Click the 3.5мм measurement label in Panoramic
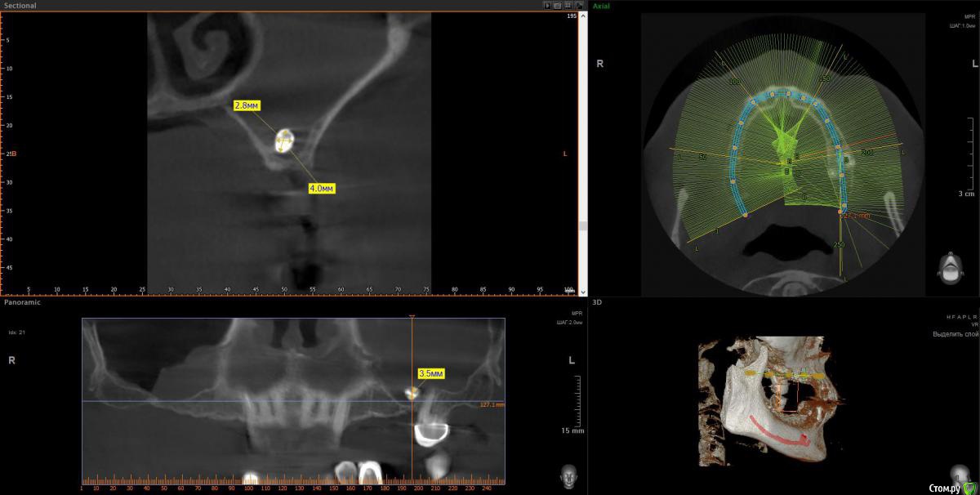The height and width of the screenshot is (495, 980). pyautogui.click(x=430, y=373)
